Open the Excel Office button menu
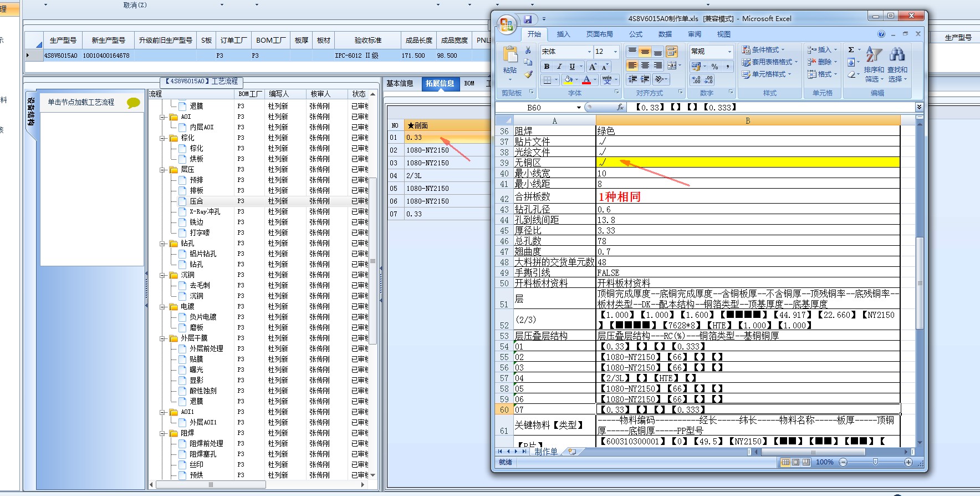 [x=506, y=24]
